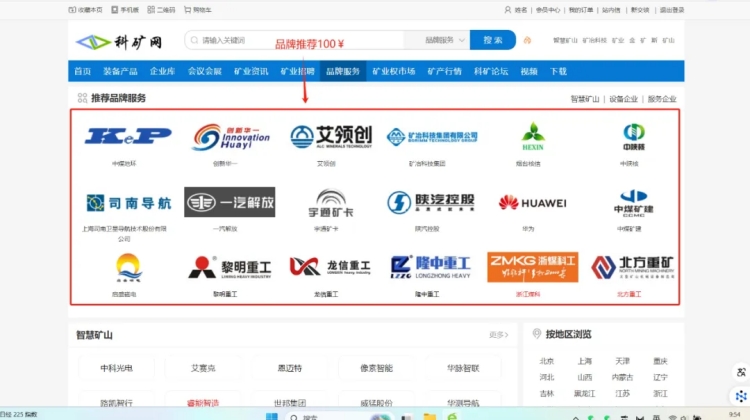
Task: Open the 装备产品 navigation tab
Action: coord(120,72)
